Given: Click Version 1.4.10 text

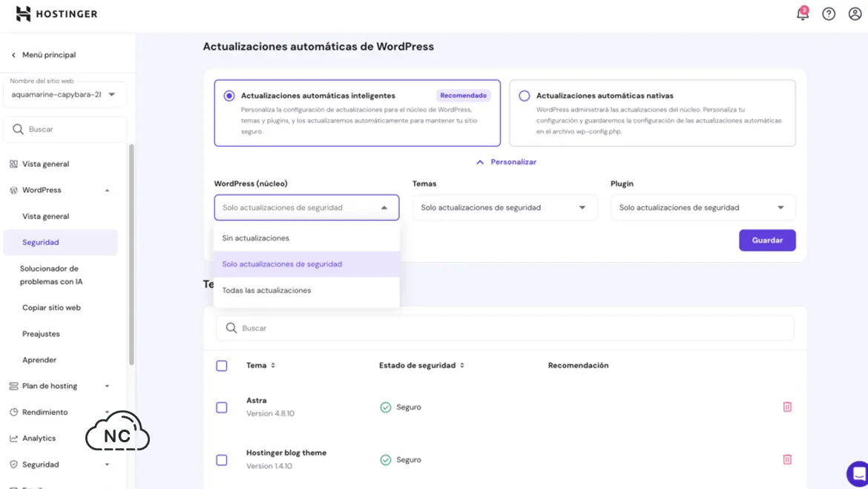Looking at the screenshot, I should pyautogui.click(x=269, y=466).
